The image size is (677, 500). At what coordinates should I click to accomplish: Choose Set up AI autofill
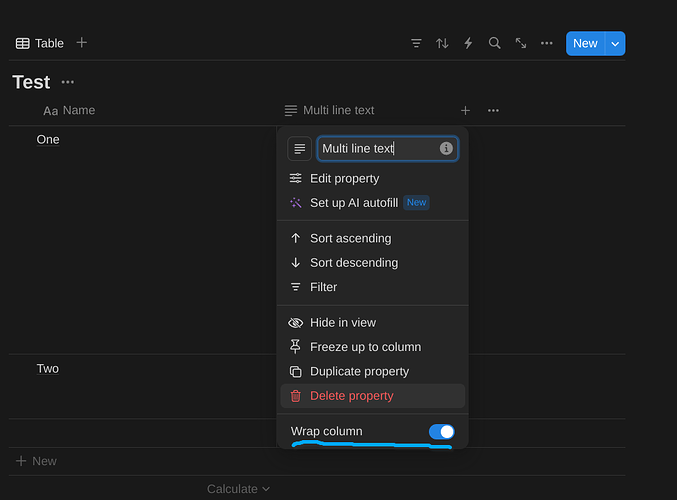[373, 203]
